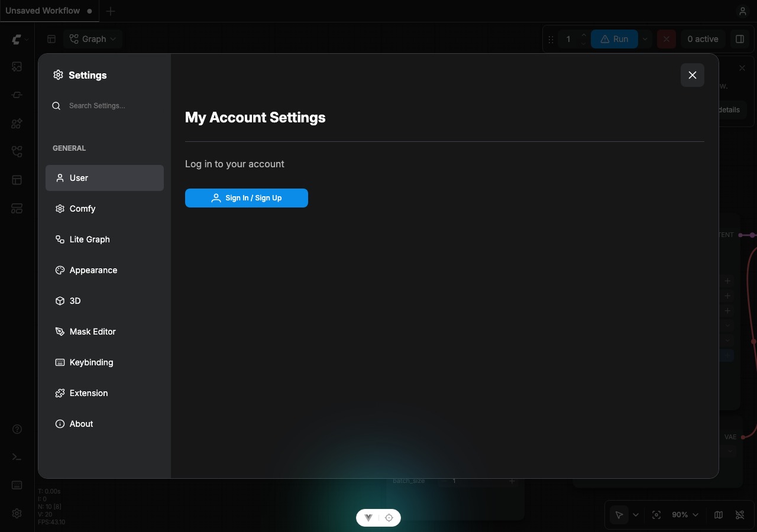Expand the Run options dropdown arrow
757x532 pixels.
tap(645, 39)
